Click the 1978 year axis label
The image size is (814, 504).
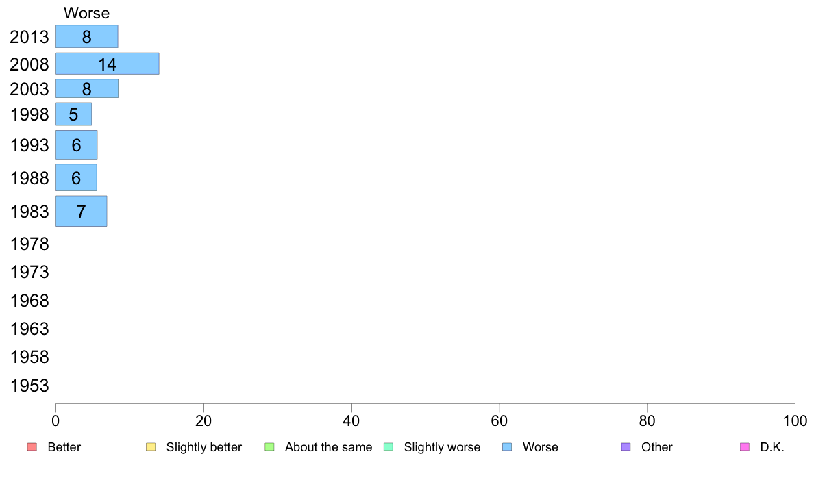tap(29, 244)
